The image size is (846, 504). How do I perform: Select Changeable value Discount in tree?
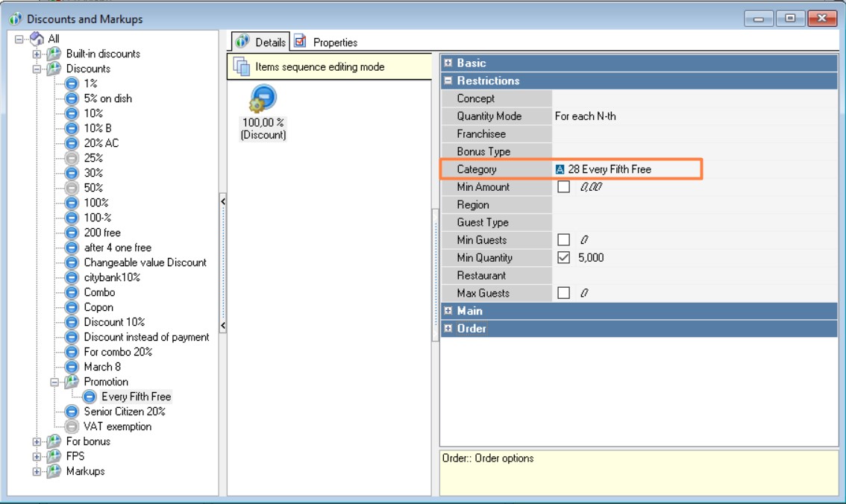pyautogui.click(x=145, y=262)
